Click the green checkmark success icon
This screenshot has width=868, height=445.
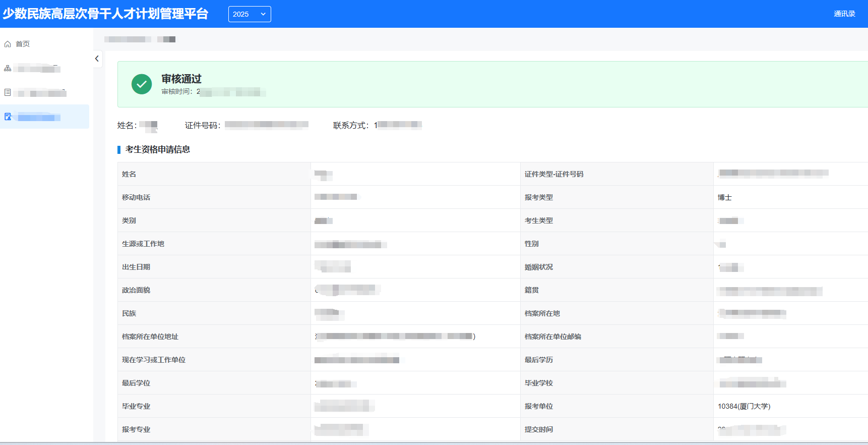pyautogui.click(x=142, y=84)
